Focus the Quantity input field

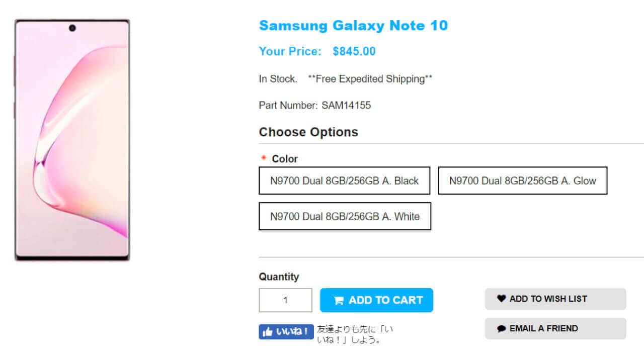pos(285,300)
